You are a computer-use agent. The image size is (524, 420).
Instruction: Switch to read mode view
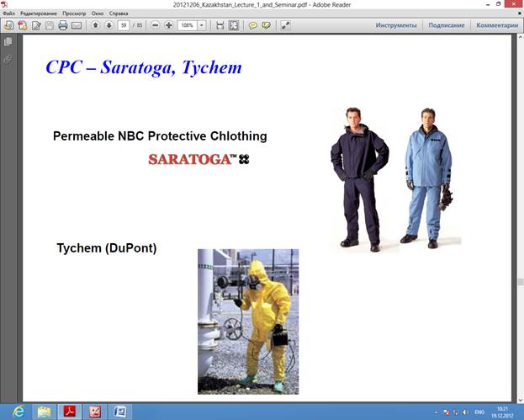click(285, 25)
